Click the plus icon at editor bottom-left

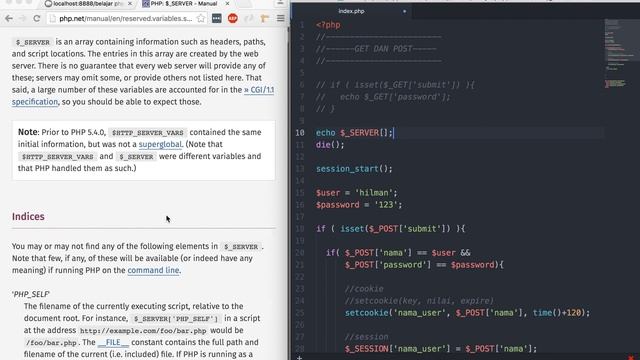(x=299, y=358)
